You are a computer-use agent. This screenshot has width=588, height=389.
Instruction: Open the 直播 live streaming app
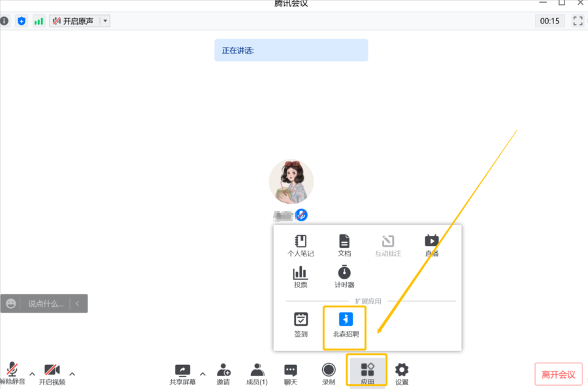click(432, 246)
